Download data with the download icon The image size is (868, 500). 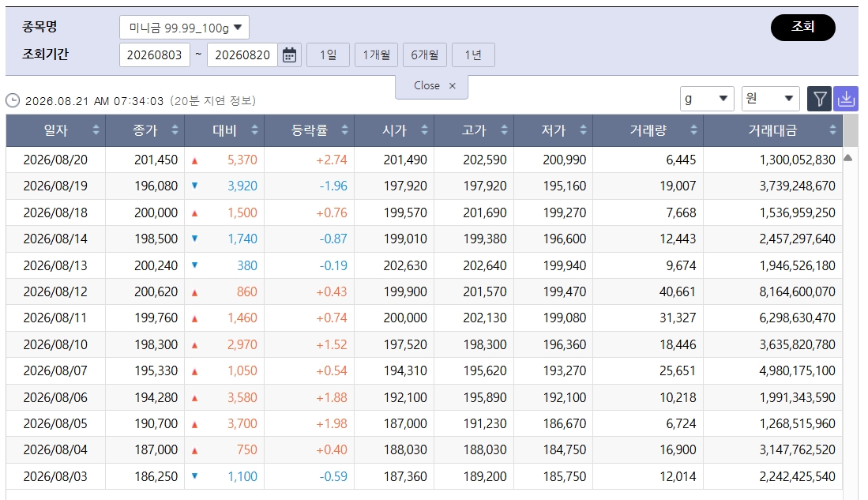tap(845, 99)
